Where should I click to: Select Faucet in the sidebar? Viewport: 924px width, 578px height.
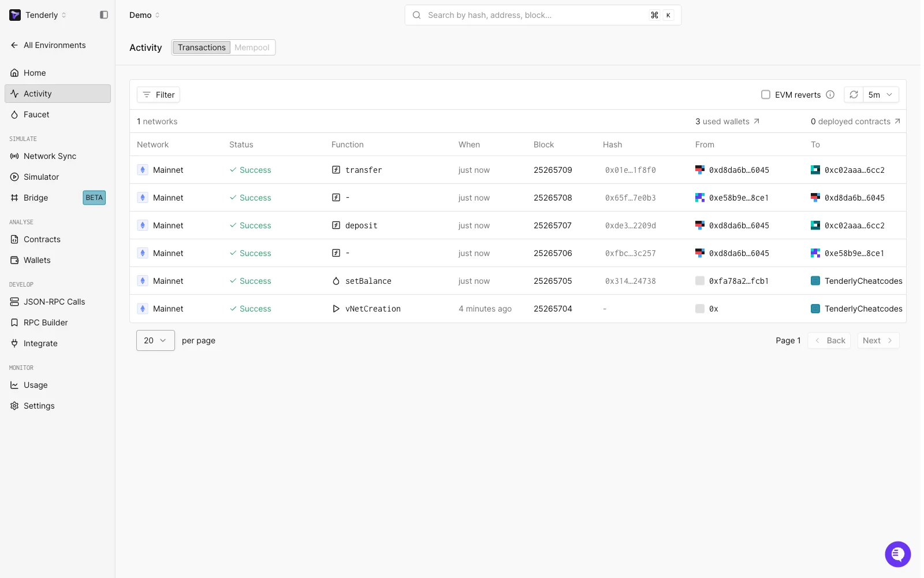[58, 114]
